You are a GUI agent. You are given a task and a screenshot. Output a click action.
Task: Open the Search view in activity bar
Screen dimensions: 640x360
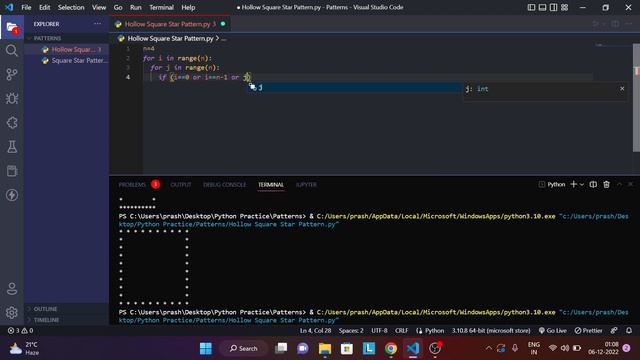coord(11,51)
